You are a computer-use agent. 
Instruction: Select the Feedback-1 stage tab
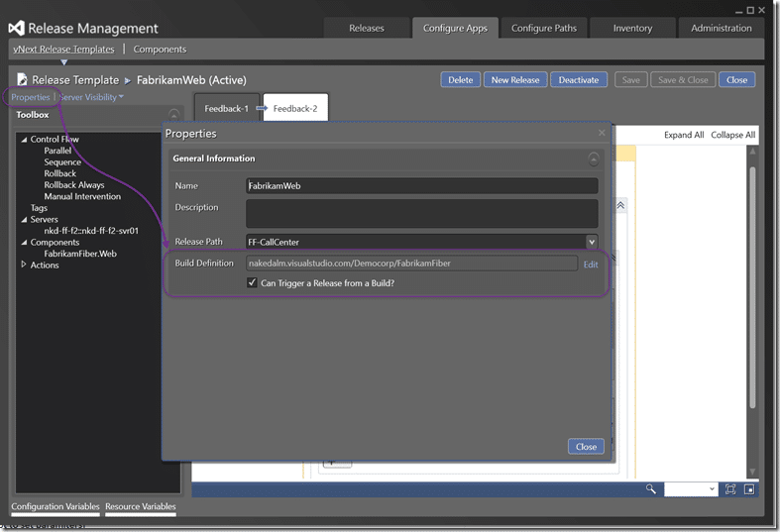tap(226, 108)
